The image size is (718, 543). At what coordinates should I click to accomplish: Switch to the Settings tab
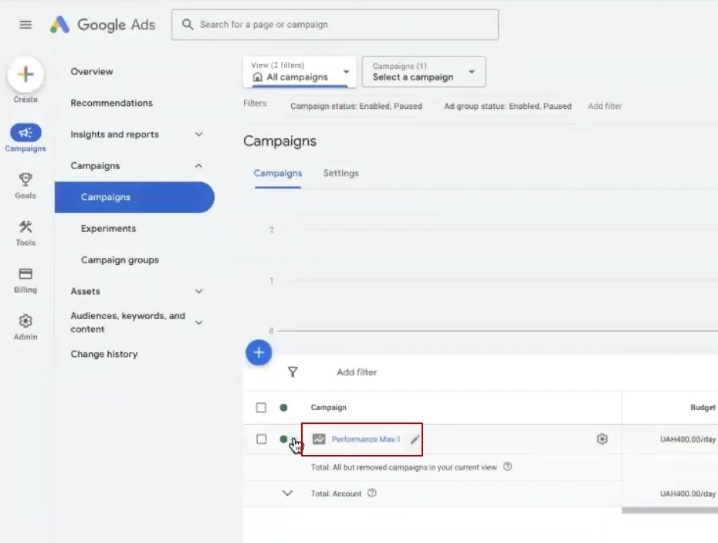tap(340, 173)
